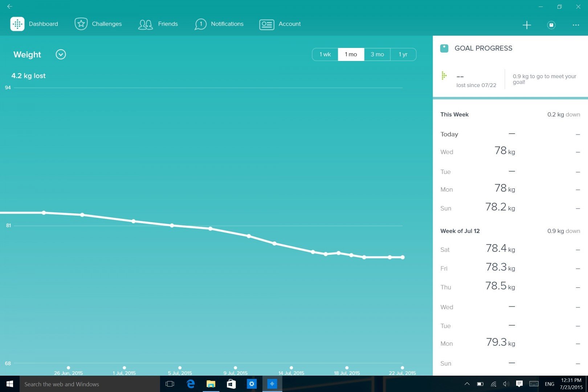Open the Friends icon
The width and height of the screenshot is (588, 392).
(x=145, y=24)
